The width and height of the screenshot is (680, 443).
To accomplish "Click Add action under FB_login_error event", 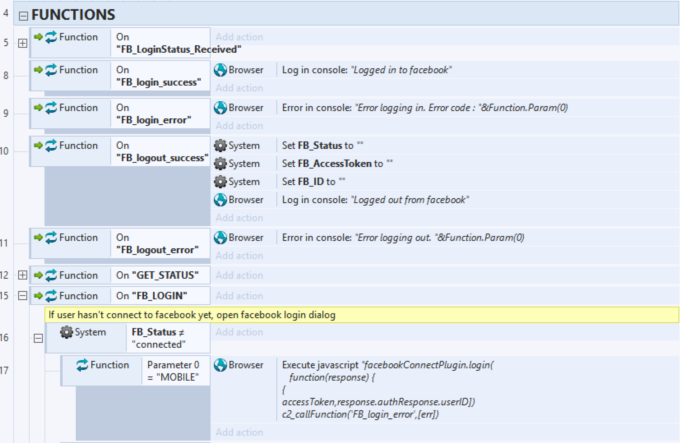I will coord(239,126).
